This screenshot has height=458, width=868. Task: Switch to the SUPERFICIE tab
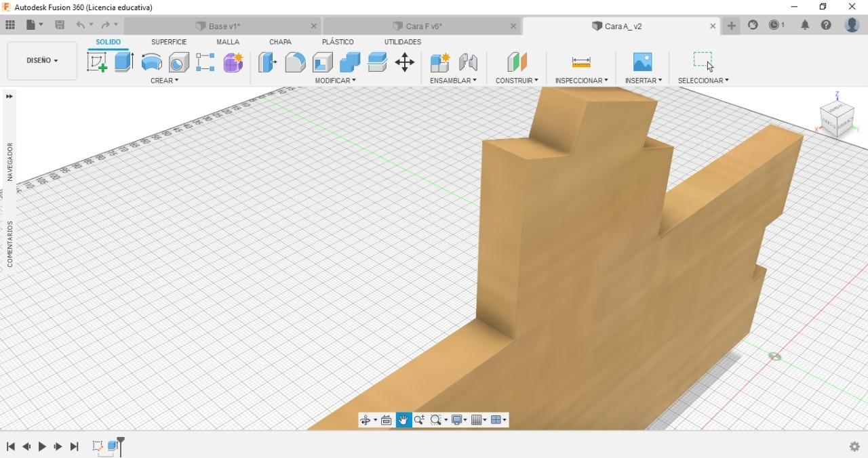coord(169,42)
